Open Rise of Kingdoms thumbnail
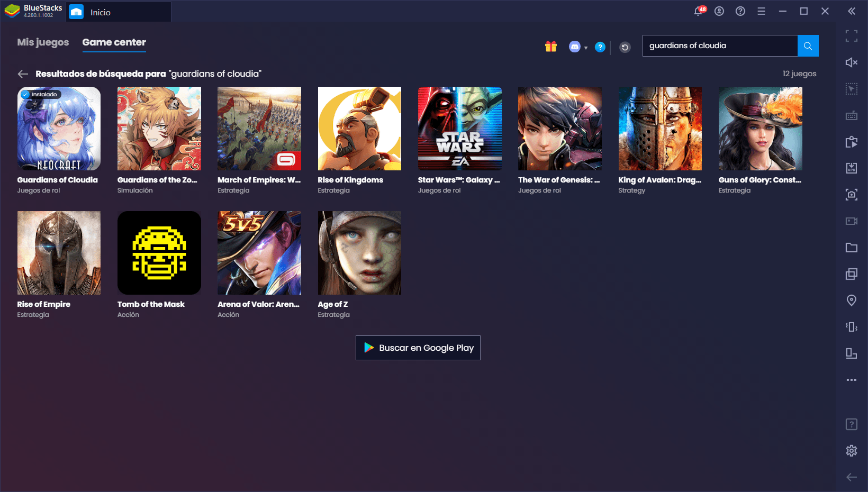This screenshot has width=868, height=492. (x=359, y=129)
